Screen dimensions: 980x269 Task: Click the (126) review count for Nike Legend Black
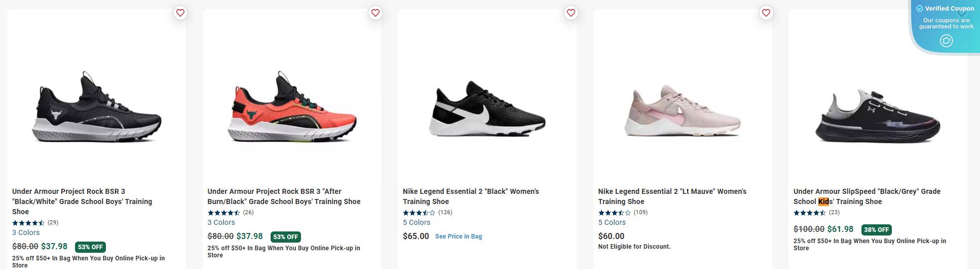[x=445, y=213]
